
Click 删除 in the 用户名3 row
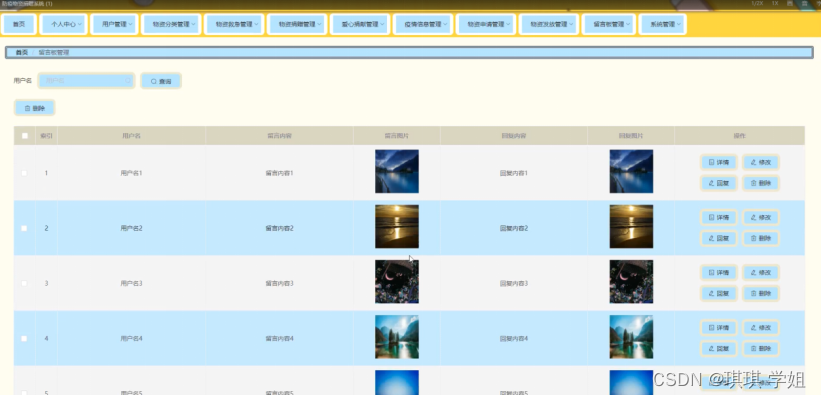761,293
